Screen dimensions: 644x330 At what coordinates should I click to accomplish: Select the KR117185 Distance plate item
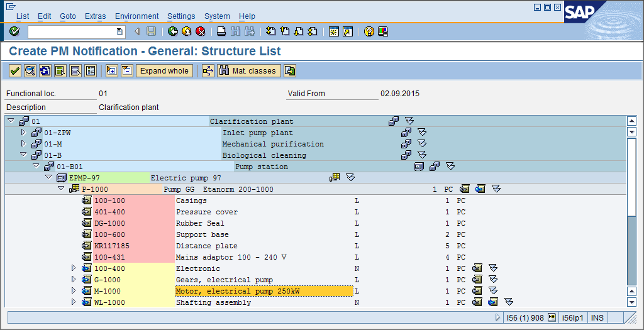click(112, 246)
